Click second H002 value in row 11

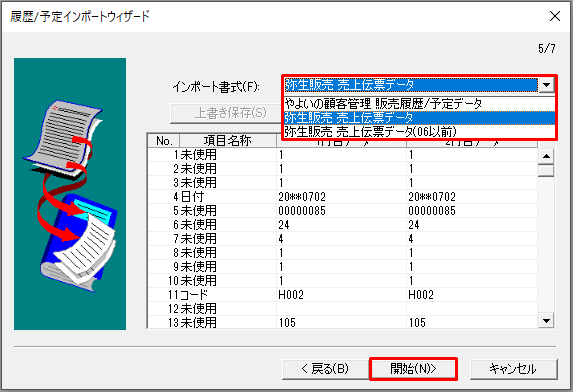[x=421, y=295]
